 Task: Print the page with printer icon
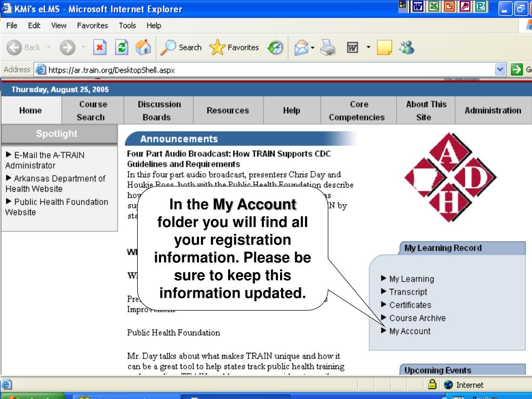pos(328,47)
